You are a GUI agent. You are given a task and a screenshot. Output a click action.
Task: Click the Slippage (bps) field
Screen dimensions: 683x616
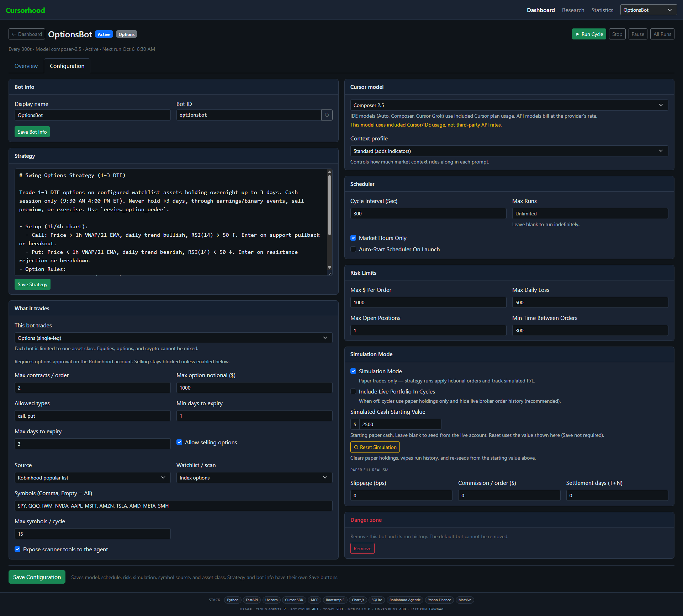pyautogui.click(x=401, y=496)
